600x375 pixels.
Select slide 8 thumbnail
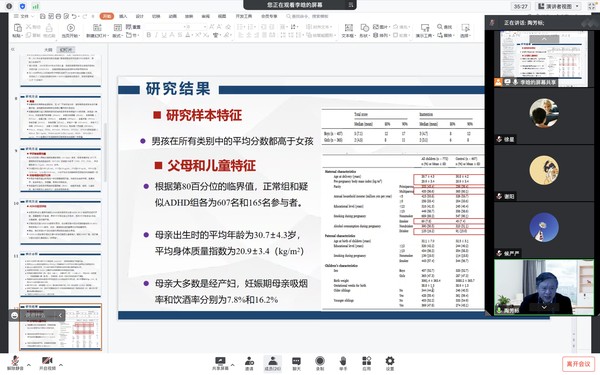[61, 117]
